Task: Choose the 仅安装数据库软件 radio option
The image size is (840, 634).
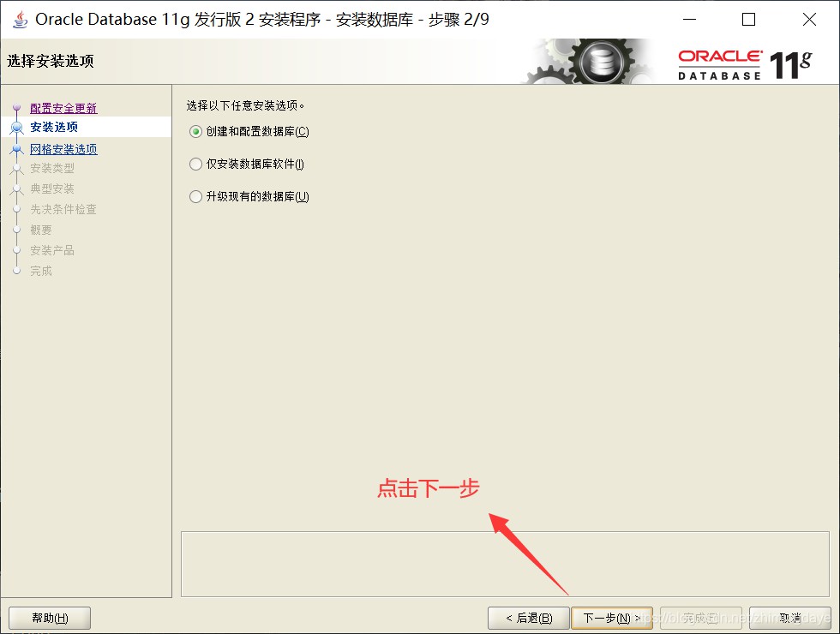Action: (x=195, y=164)
